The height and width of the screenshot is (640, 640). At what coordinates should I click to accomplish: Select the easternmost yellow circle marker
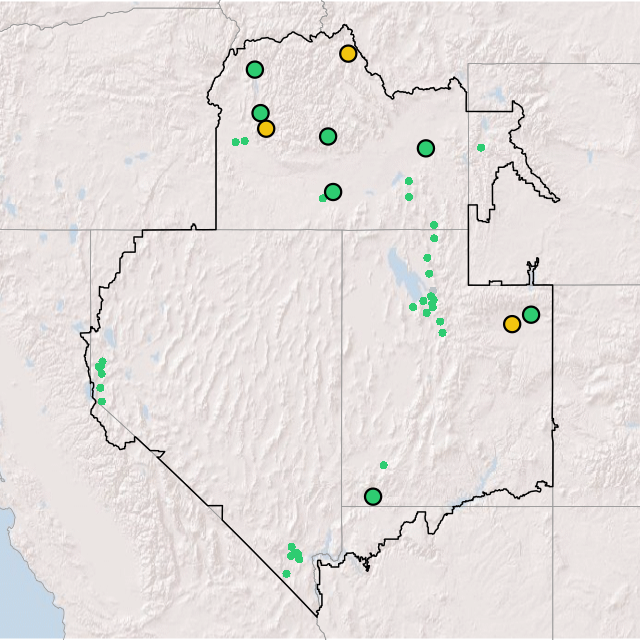tap(512, 324)
